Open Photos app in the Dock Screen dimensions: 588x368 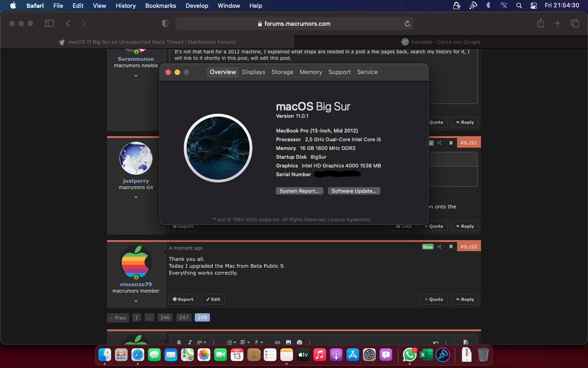[x=204, y=355]
